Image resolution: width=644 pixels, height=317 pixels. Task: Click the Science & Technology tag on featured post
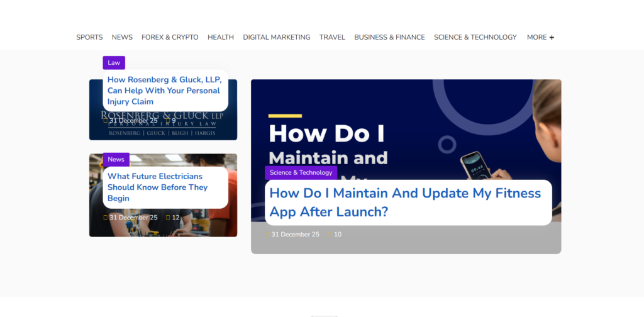pos(301,172)
